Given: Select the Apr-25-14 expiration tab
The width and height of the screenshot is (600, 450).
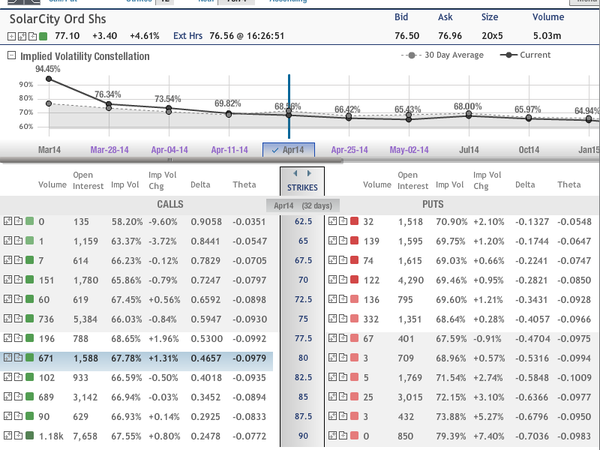Looking at the screenshot, I should pyautogui.click(x=349, y=150).
